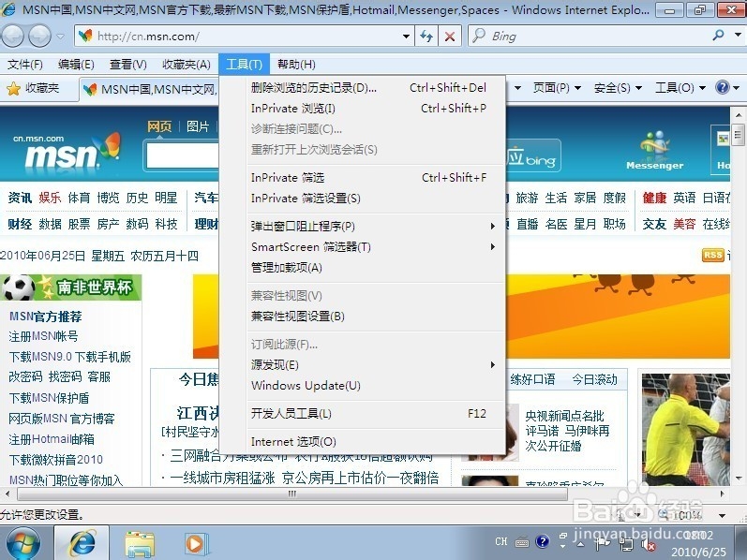Image resolution: width=747 pixels, height=560 pixels.
Task: Open Windows Media Player taskbar icon
Action: (x=195, y=544)
